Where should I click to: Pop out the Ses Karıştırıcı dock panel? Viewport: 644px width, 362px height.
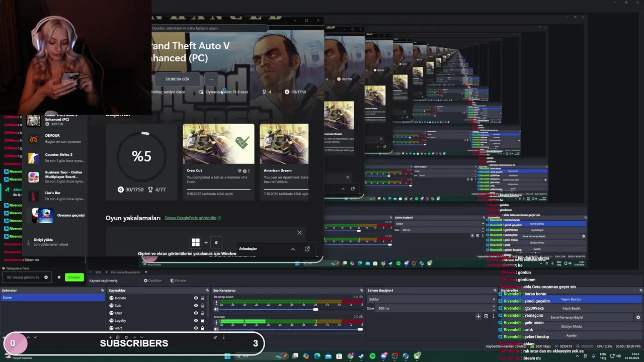tap(361, 290)
